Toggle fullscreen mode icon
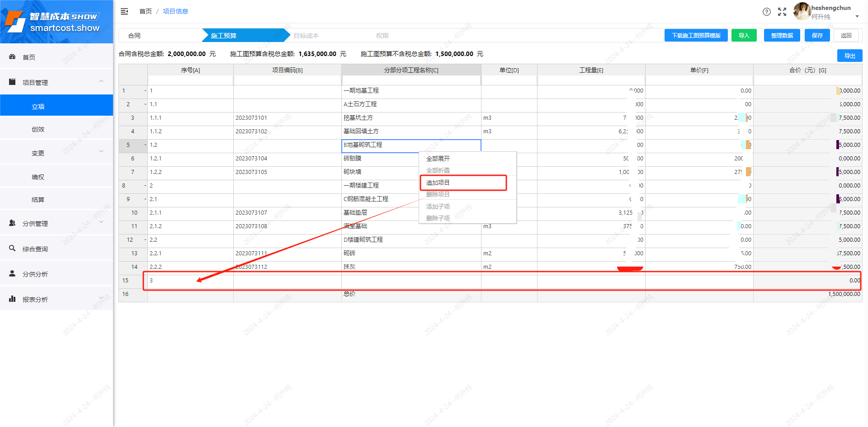The height and width of the screenshot is (427, 868). click(x=782, y=12)
